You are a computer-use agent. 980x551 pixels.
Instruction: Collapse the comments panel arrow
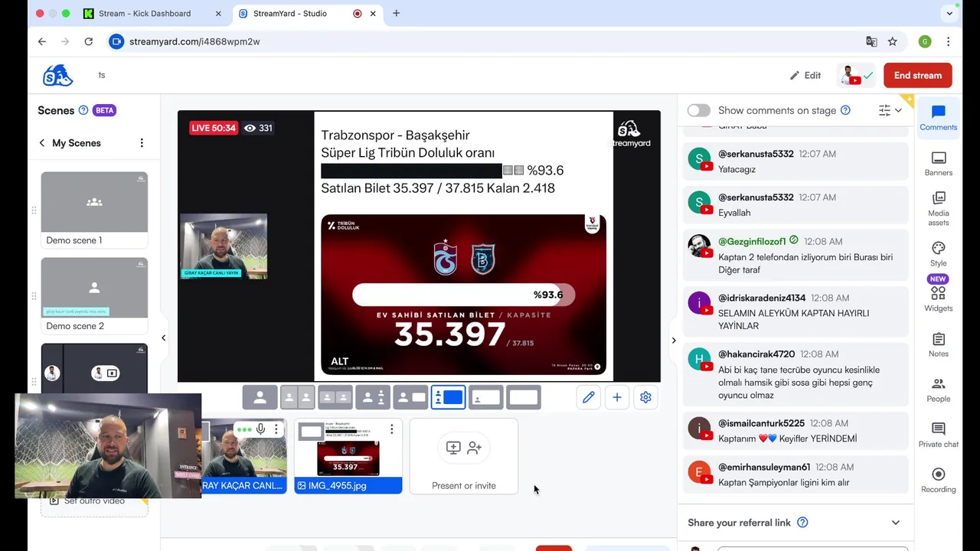coord(674,340)
